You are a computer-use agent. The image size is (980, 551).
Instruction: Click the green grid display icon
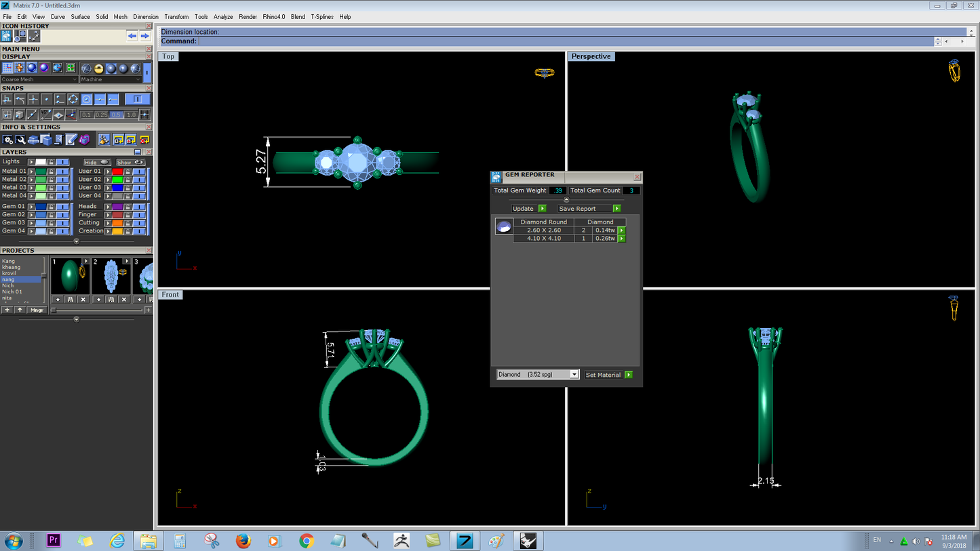71,68
